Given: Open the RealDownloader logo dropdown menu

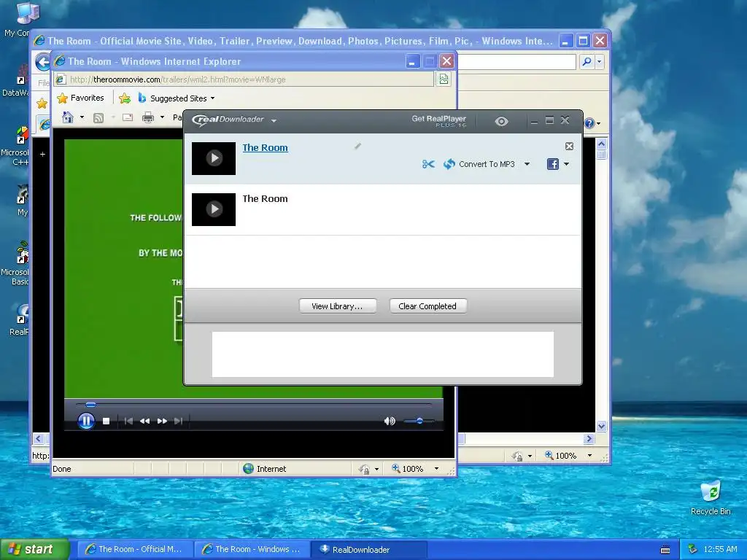Looking at the screenshot, I should tap(274, 121).
